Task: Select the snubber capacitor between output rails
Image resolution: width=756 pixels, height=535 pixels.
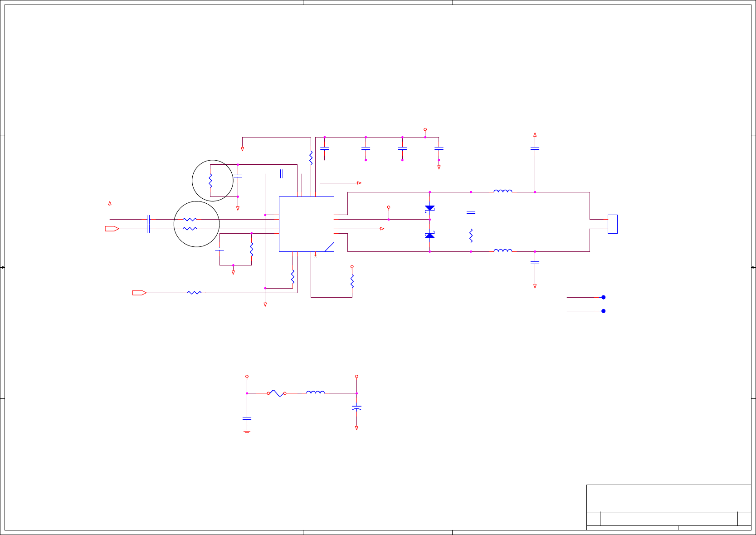Action: pyautogui.click(x=471, y=212)
